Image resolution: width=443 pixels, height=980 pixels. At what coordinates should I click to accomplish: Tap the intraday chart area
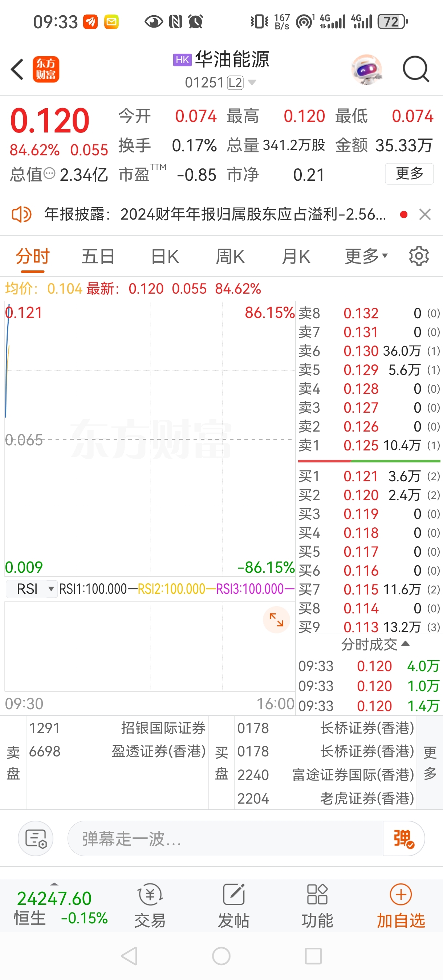coord(150,439)
